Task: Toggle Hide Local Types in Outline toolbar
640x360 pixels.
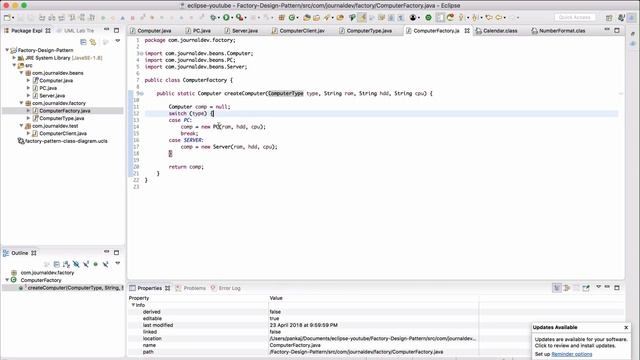Action: (x=105, y=264)
